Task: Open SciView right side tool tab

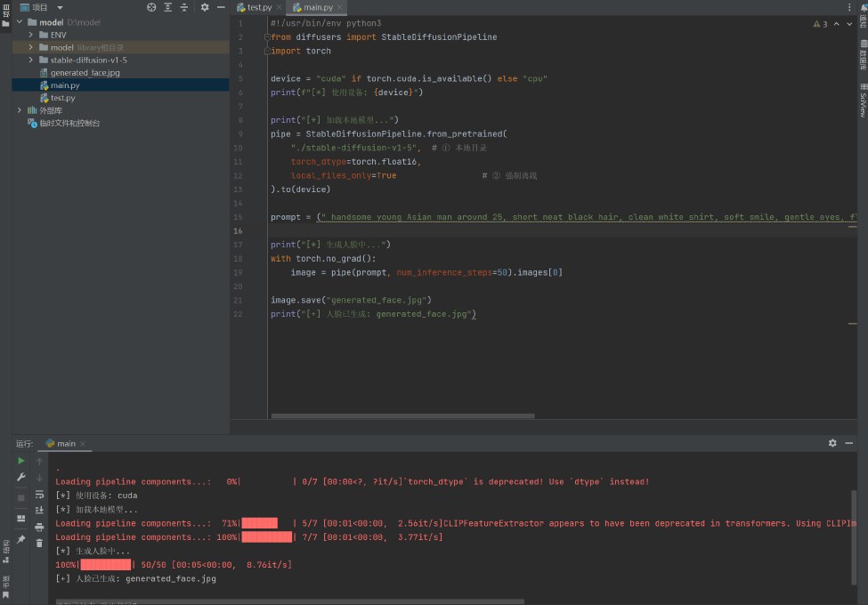Action: 863,101
